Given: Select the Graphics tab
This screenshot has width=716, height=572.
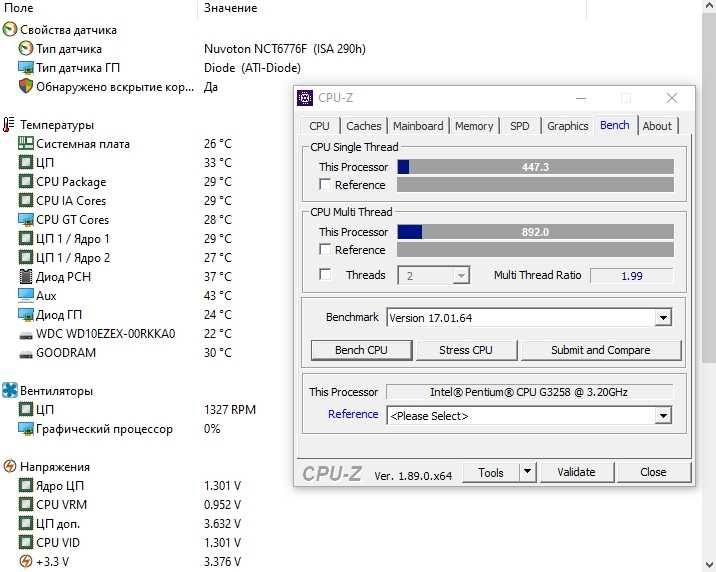Looking at the screenshot, I should click(568, 126).
